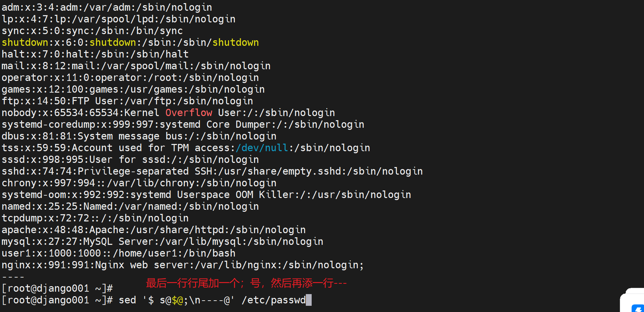Click the empty root@django001 prompt line
The width and height of the screenshot is (644, 312).
[57, 288]
